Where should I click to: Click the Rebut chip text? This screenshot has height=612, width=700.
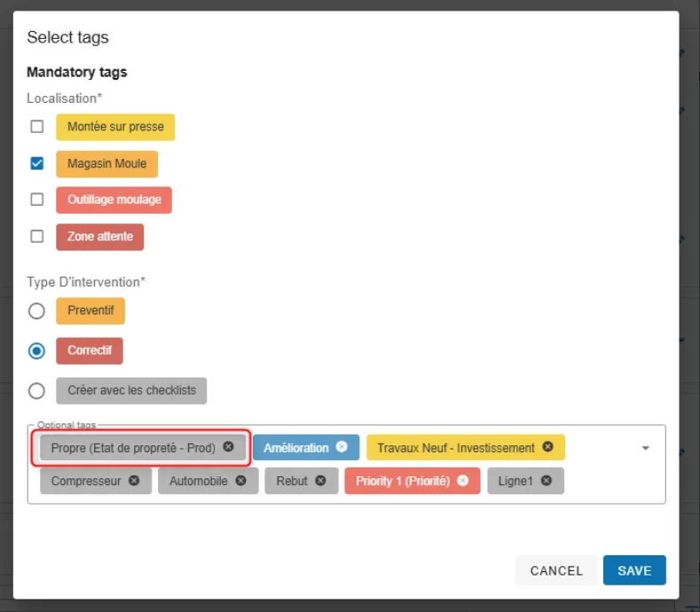click(292, 481)
